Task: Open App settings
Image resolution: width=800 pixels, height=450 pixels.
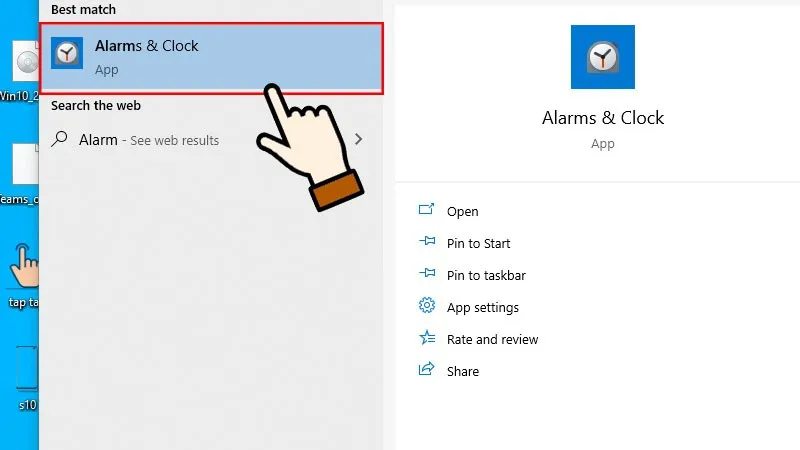Action: tap(483, 308)
